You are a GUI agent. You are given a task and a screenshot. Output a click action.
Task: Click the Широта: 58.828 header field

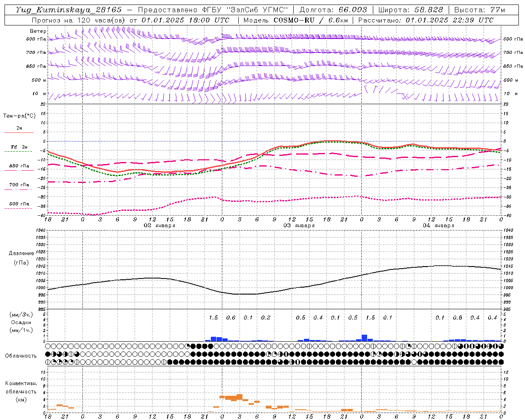point(411,10)
